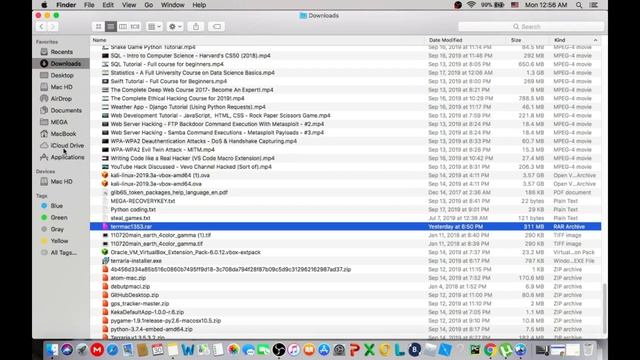Open OBS from the Dock

point(279,350)
